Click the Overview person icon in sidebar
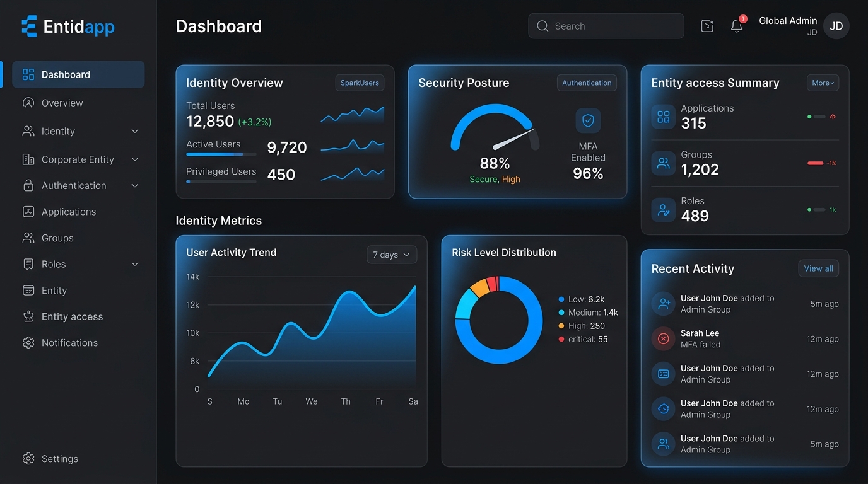Image resolution: width=868 pixels, height=484 pixels. [28, 103]
